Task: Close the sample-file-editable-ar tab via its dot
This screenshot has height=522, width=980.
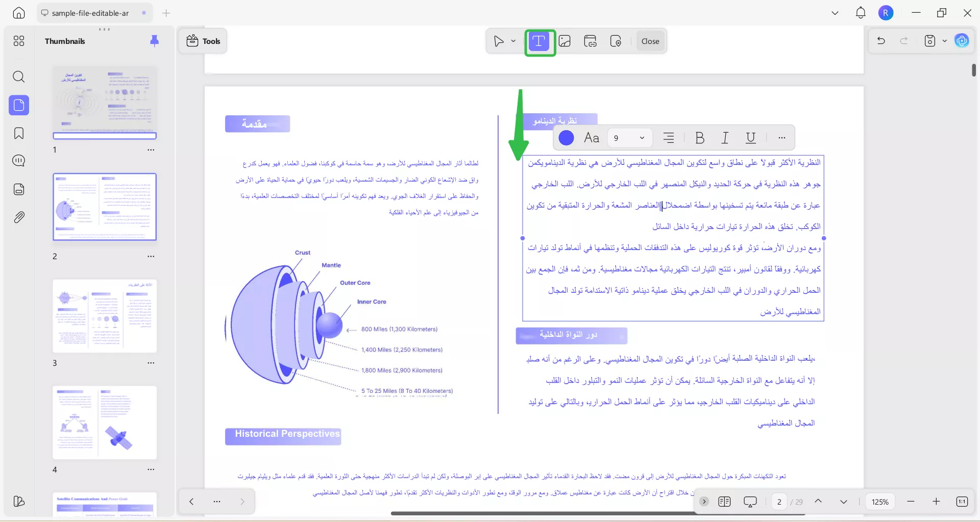Action: (144, 13)
